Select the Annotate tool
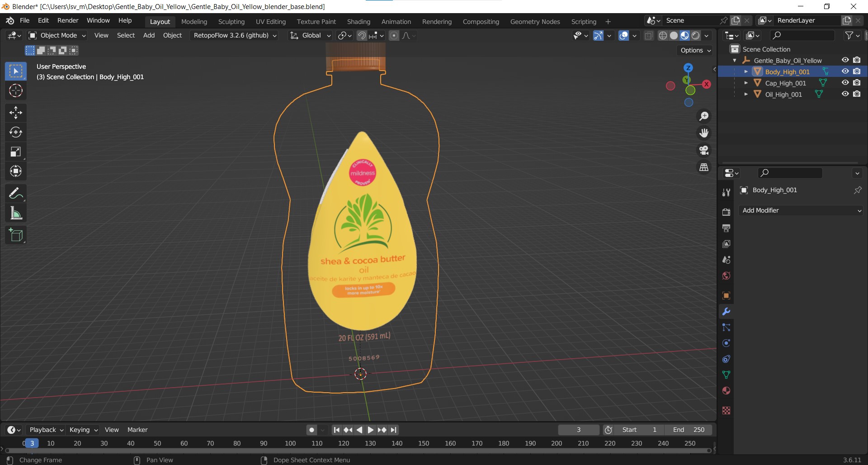868x465 pixels. [16, 194]
